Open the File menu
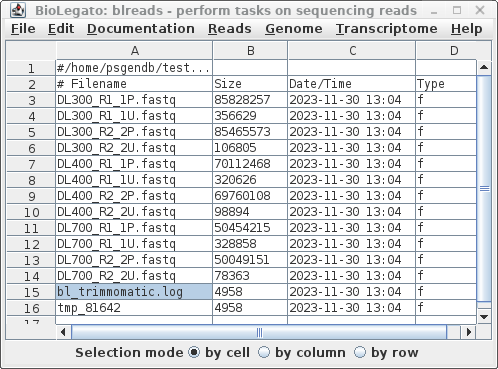This screenshot has width=498, height=369. click(23, 29)
